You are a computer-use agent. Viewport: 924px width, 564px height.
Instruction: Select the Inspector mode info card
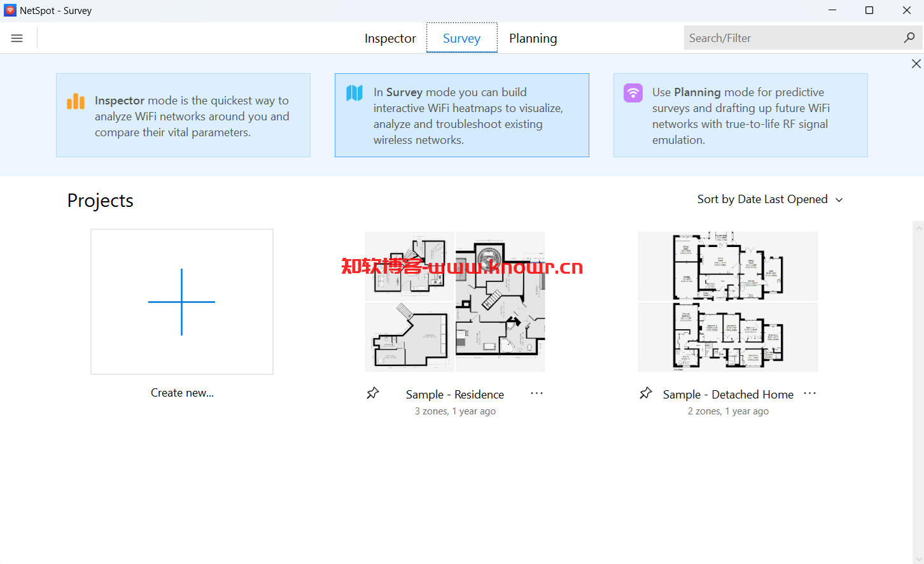click(183, 115)
